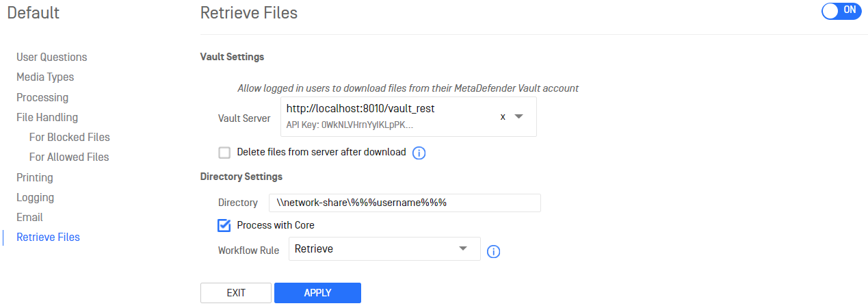Viewport: 868px width, 308px height.
Task: Toggle the Retrieve Files ON switch
Action: pos(841,11)
